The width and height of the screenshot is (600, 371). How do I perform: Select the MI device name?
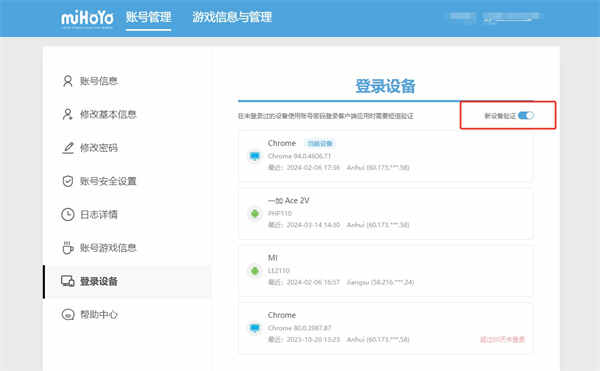(273, 258)
